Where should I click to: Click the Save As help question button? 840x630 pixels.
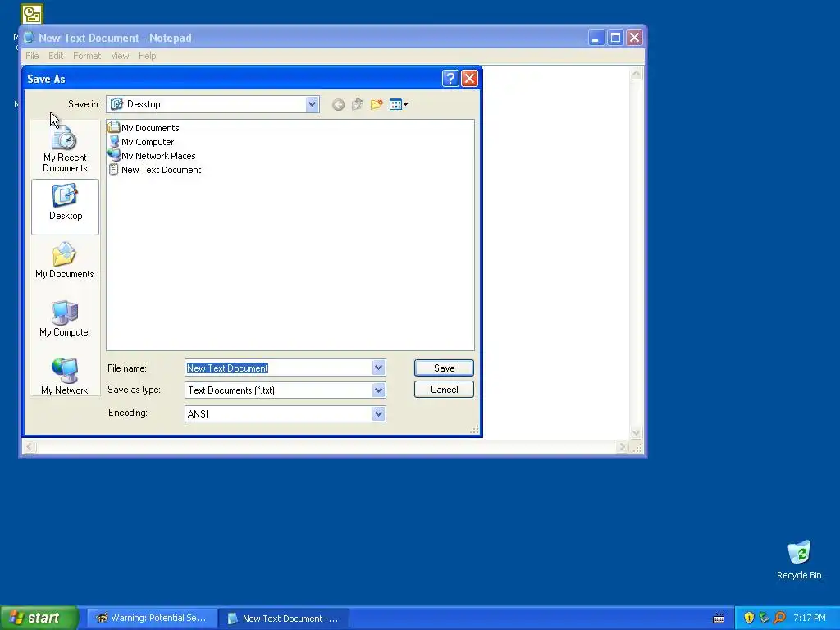click(x=450, y=79)
